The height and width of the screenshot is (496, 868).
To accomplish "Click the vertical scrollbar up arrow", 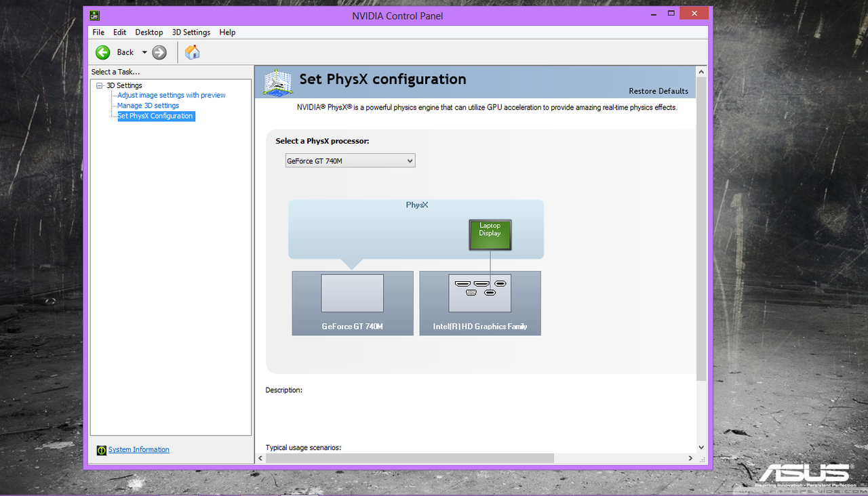I will tap(701, 72).
